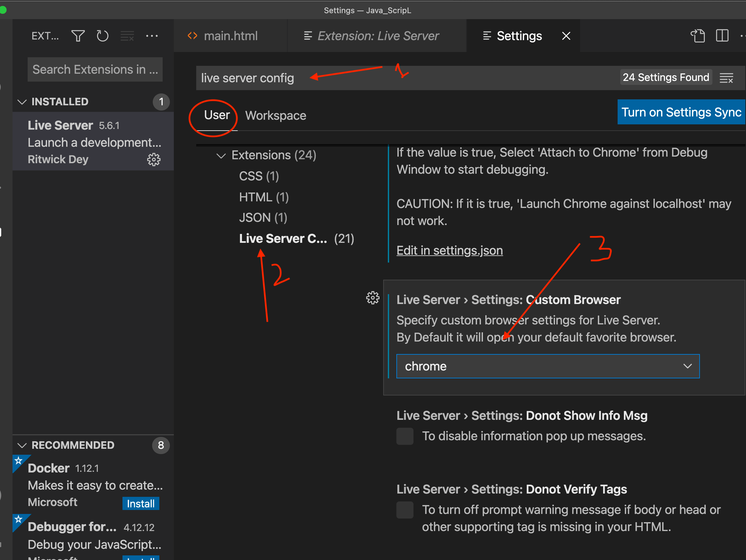This screenshot has width=746, height=560.
Task: Click Turn on Settings Sync
Action: (681, 112)
